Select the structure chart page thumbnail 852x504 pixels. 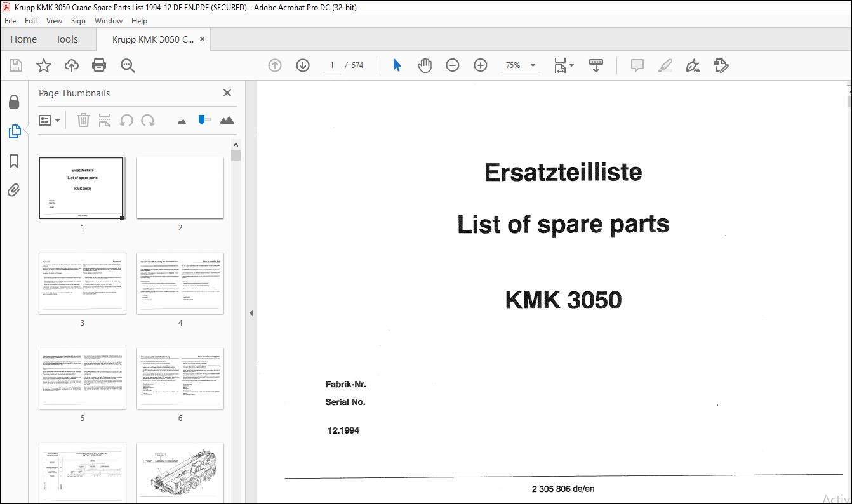[x=83, y=473]
